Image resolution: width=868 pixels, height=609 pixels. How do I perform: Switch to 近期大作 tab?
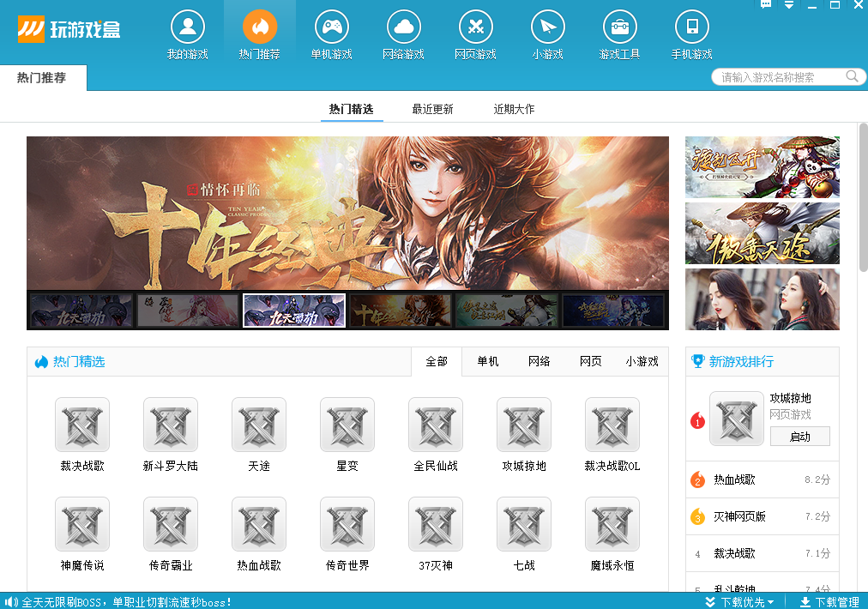point(514,109)
